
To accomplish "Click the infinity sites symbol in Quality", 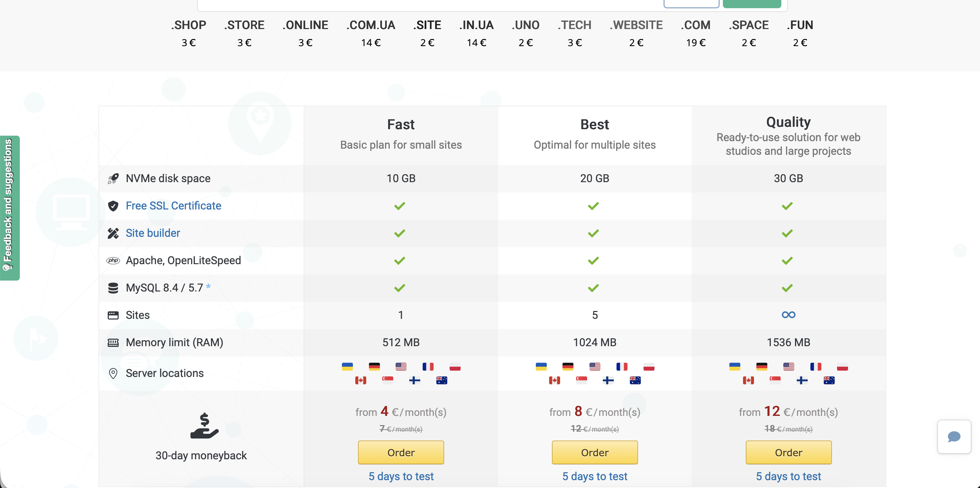I will pos(788,315).
